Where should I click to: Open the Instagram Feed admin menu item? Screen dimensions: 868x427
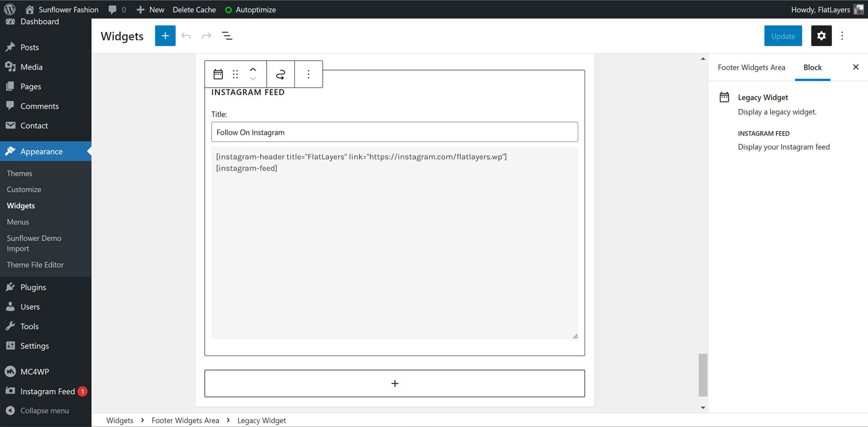coord(47,391)
